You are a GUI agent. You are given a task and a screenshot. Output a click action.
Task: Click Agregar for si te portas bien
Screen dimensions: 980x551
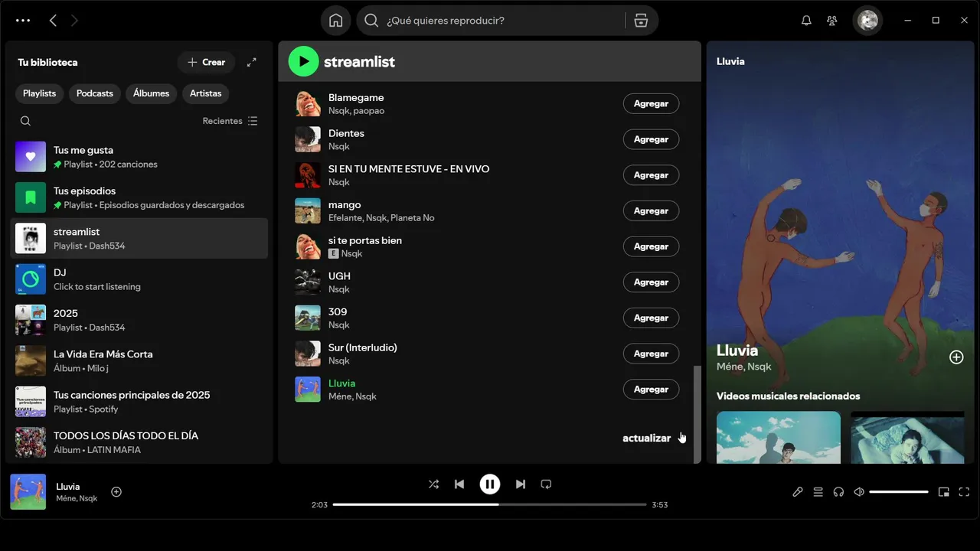[651, 246]
